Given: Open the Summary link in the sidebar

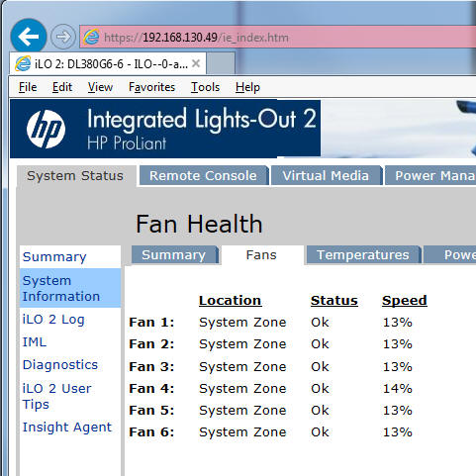Looking at the screenshot, I should point(54,257).
